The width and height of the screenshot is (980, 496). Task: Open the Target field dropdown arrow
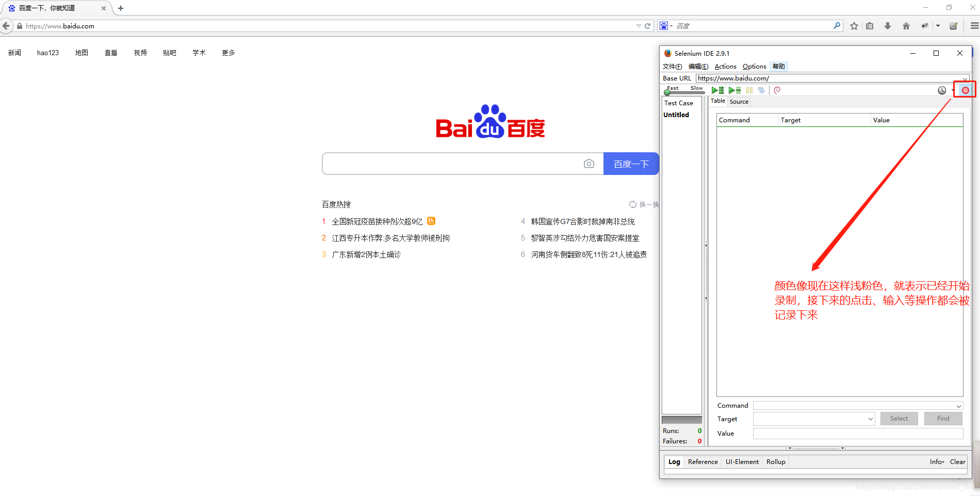click(x=871, y=419)
